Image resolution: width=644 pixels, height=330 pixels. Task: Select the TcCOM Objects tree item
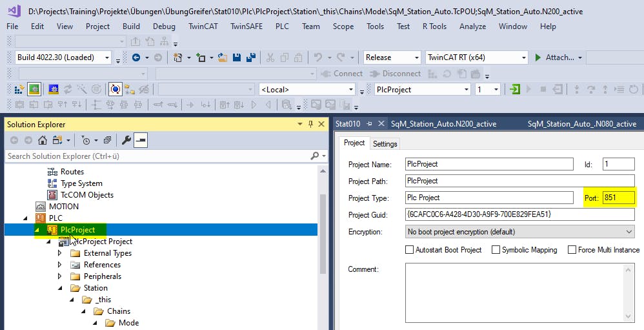click(x=86, y=195)
